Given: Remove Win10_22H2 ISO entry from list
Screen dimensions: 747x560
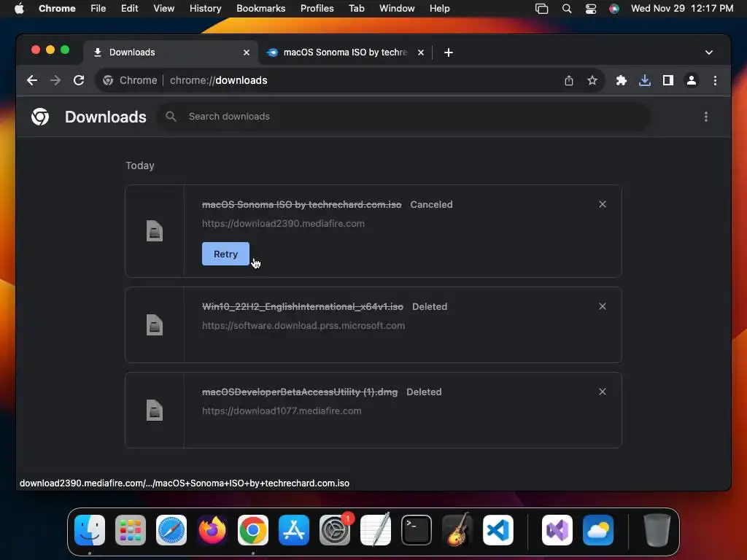Looking at the screenshot, I should [x=602, y=306].
